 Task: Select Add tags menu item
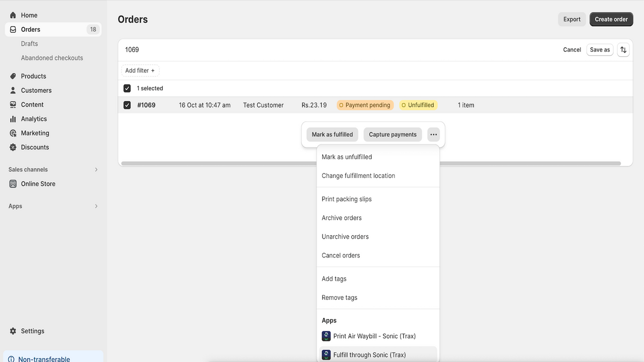coord(378,279)
